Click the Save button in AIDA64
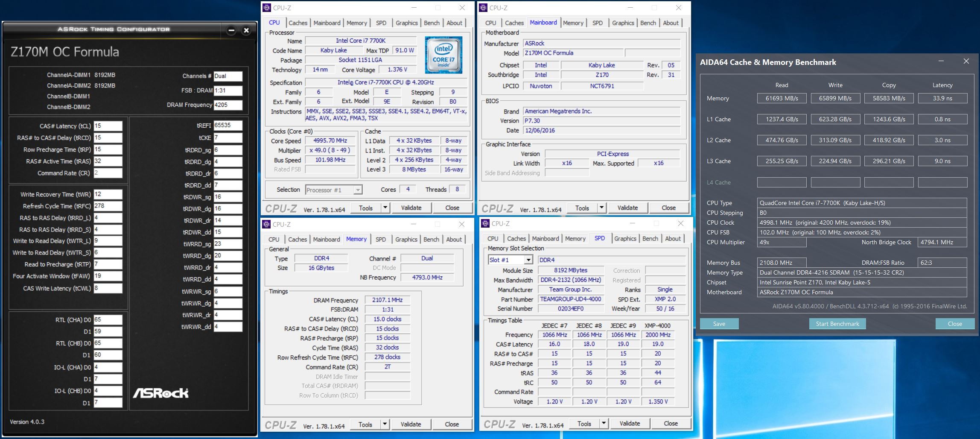This screenshot has height=439, width=980. point(719,324)
